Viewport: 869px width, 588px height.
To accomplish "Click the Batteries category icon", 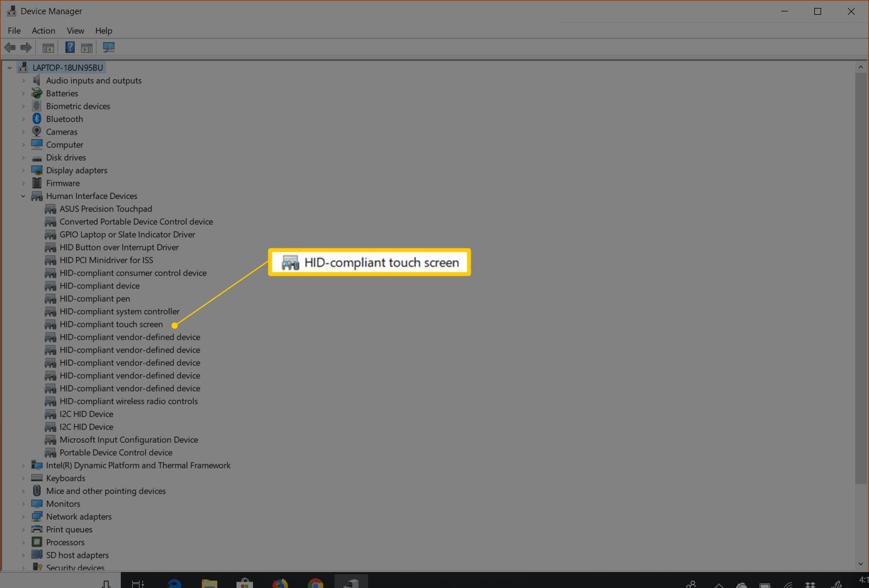I will pyautogui.click(x=37, y=93).
